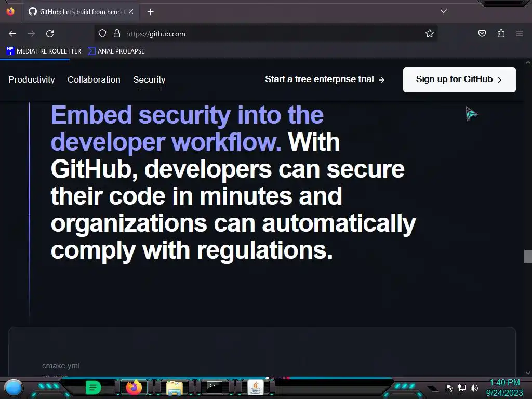Switch to Firefox in the taskbar

(x=134, y=387)
